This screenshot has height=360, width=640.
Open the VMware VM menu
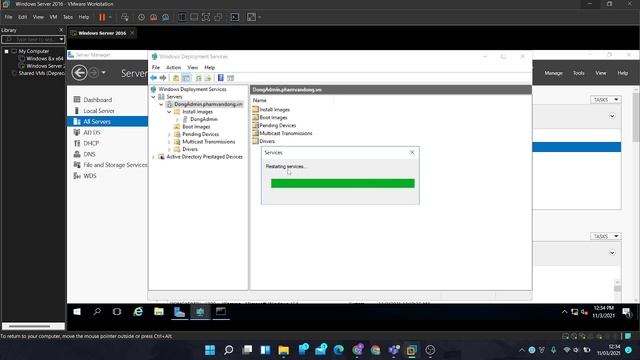53,17
